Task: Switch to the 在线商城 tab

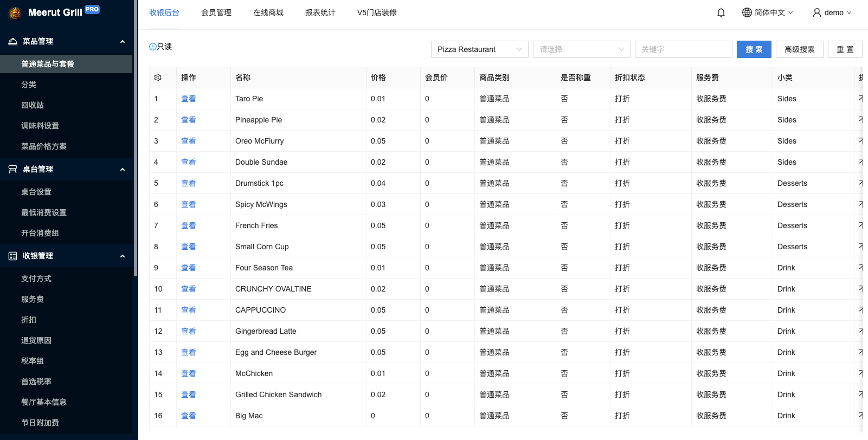Action: [x=268, y=12]
